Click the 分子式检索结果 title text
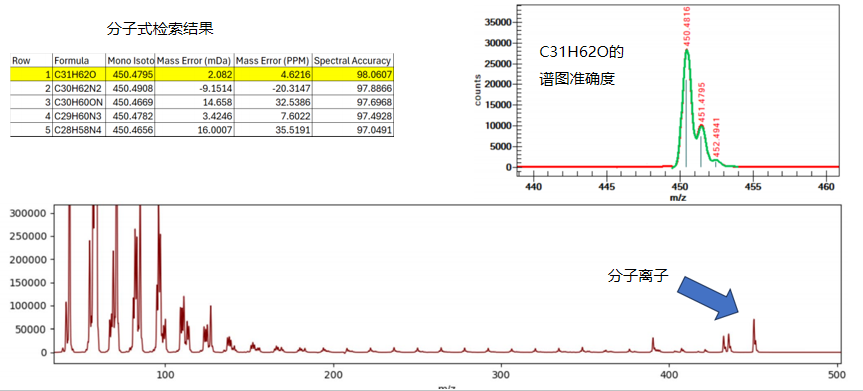Image resolution: width=863 pixels, height=391 pixels. click(x=160, y=30)
